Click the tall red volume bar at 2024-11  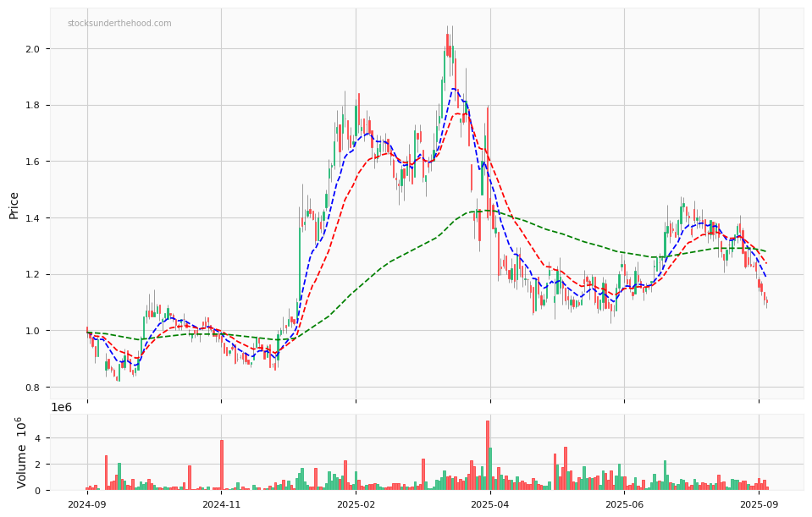[222, 465]
